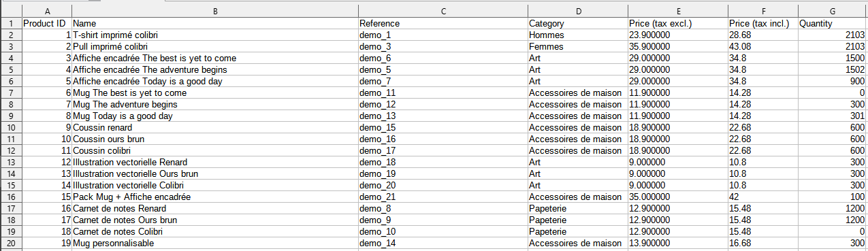
Task: Select column A header
Action: pyautogui.click(x=47, y=12)
